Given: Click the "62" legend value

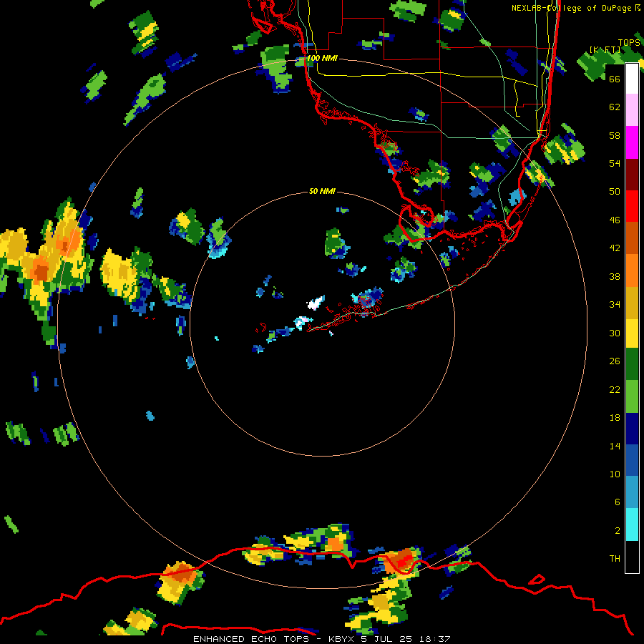Looking at the screenshot, I should tap(615, 107).
